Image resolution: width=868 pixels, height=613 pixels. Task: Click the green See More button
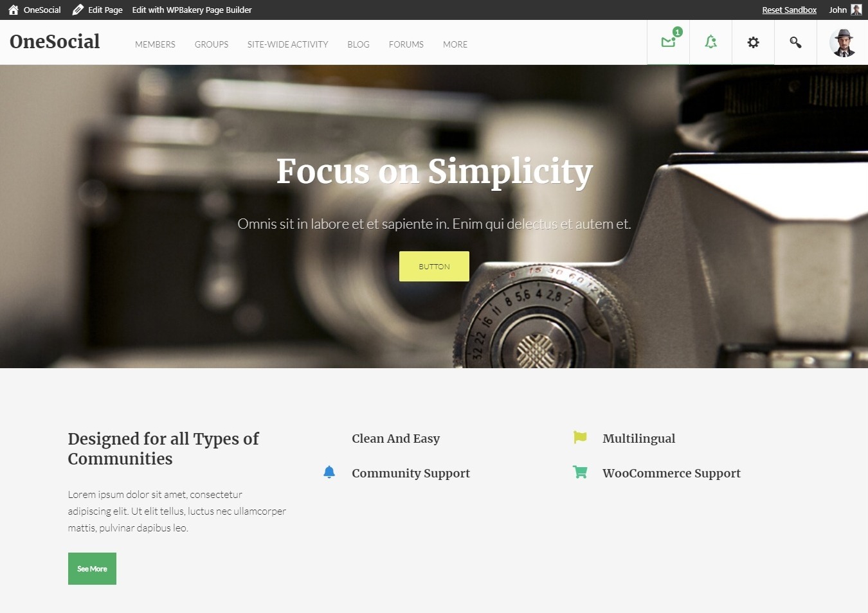tap(92, 569)
